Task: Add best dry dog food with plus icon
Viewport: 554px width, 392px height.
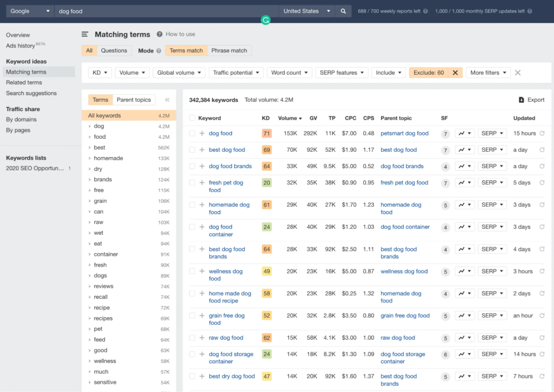Action: pyautogui.click(x=201, y=376)
